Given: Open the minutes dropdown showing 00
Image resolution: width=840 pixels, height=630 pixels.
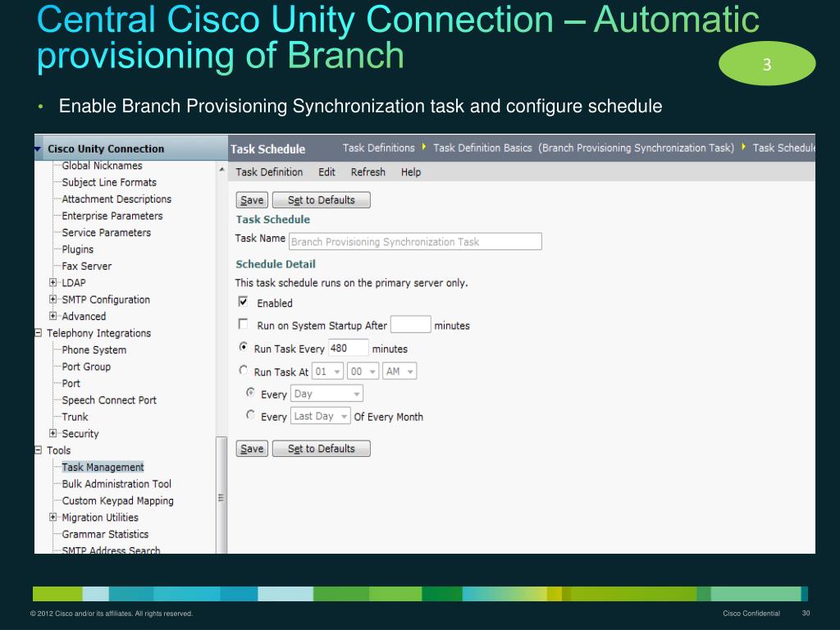Looking at the screenshot, I should [x=363, y=372].
